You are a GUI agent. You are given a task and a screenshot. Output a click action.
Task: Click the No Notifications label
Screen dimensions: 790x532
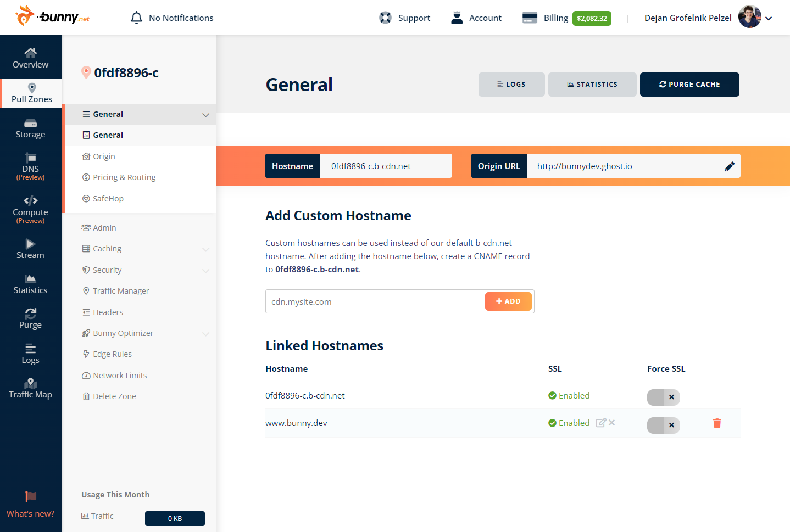(x=181, y=18)
